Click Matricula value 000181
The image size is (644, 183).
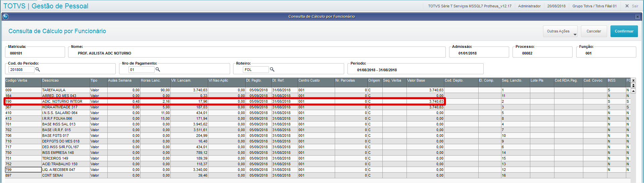pos(16,53)
